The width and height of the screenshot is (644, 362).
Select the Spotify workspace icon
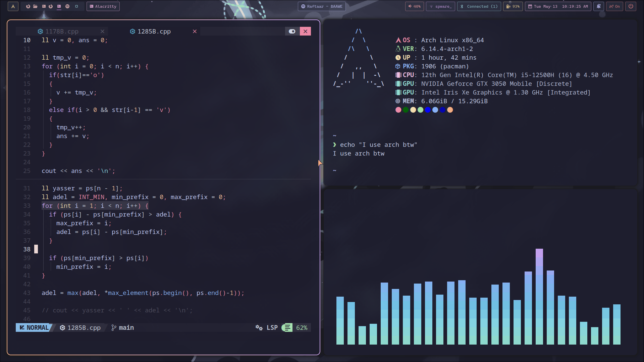tap(67, 6)
